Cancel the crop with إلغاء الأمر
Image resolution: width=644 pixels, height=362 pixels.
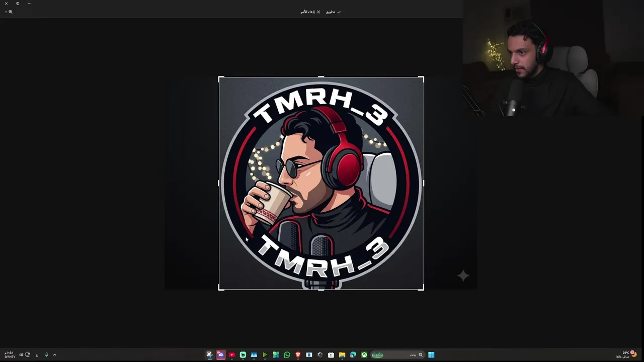[310, 12]
